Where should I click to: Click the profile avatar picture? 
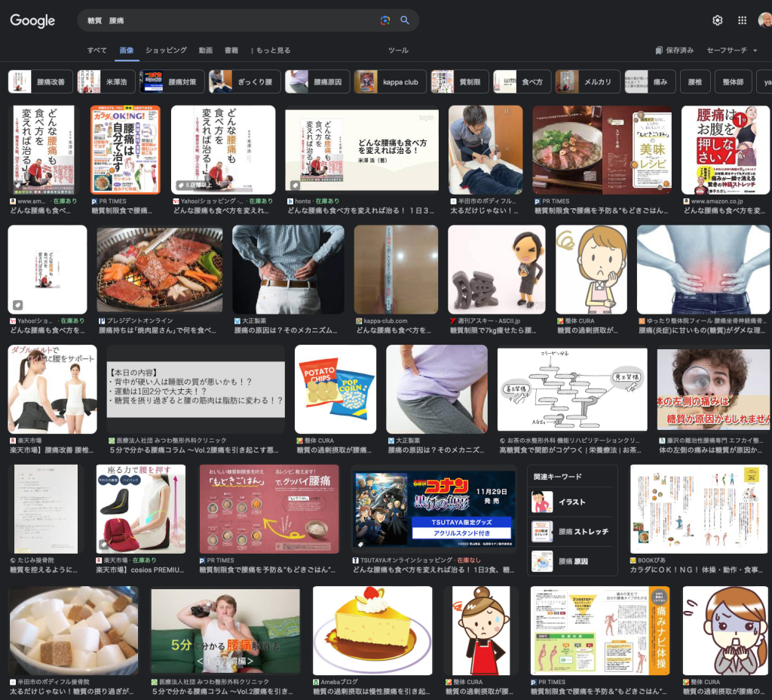point(764,20)
